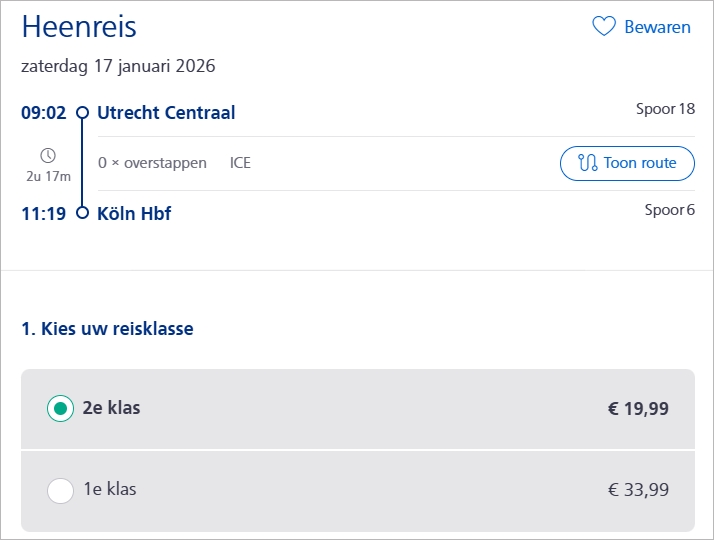Screen dimensions: 714x540
Task: Click the Spoor 18 platform label
Action: pyautogui.click(x=665, y=109)
